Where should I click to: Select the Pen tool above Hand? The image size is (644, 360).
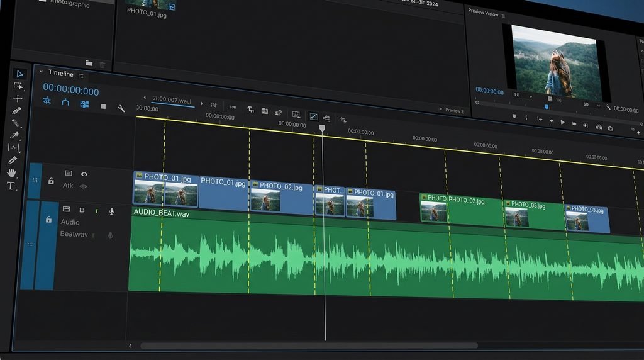tap(13, 160)
